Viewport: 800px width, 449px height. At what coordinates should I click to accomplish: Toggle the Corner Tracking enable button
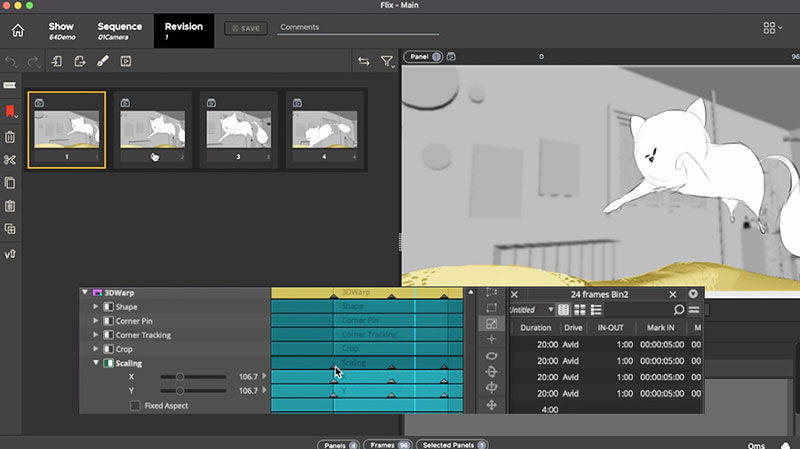point(108,335)
